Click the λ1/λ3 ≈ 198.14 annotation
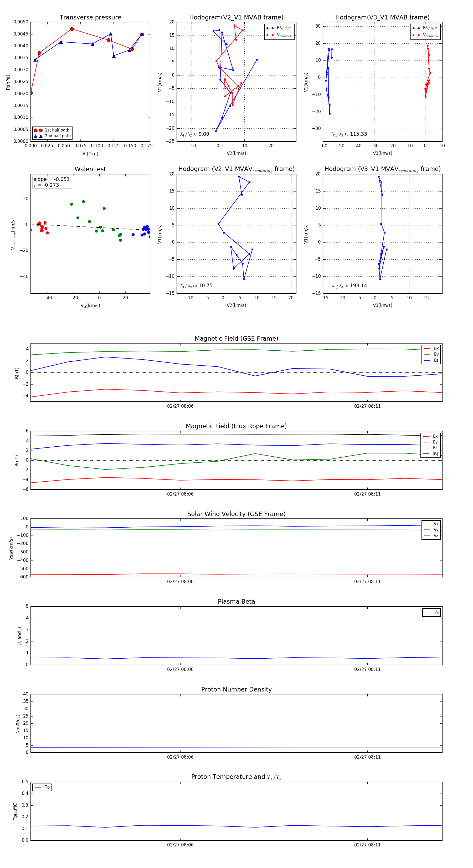The height and width of the screenshot is (868, 473). [349, 286]
